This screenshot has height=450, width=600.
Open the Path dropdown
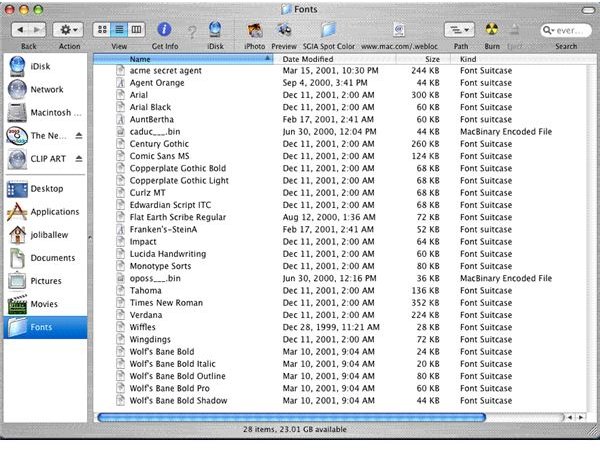click(459, 30)
